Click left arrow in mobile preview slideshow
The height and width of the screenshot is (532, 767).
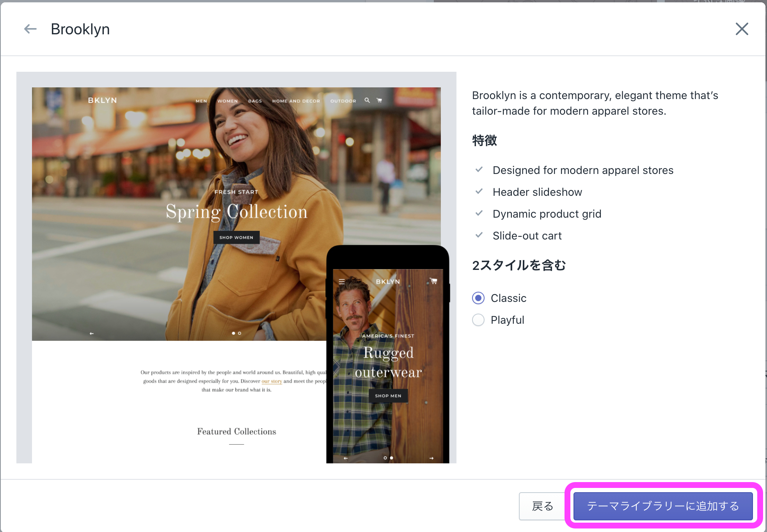[x=346, y=458]
